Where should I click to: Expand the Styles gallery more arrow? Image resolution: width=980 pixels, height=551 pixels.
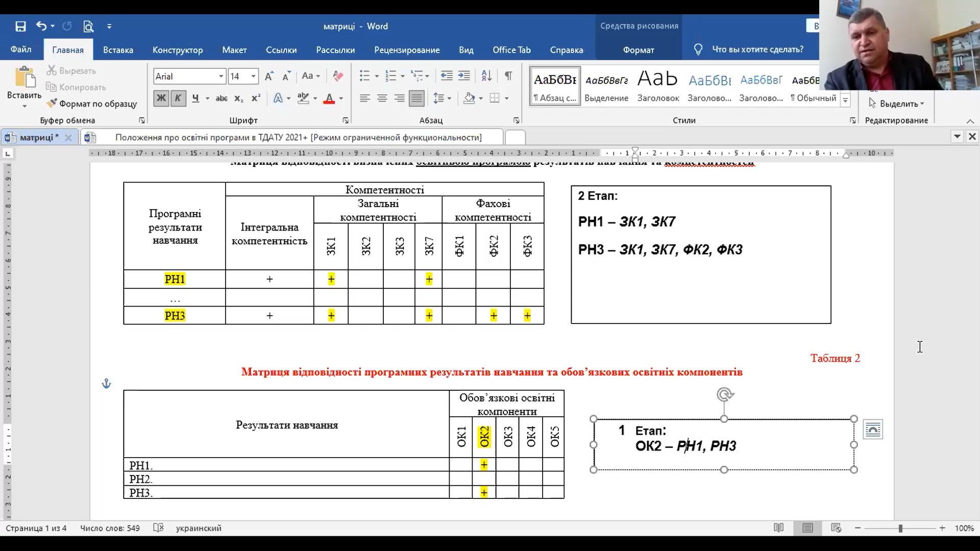tap(845, 99)
